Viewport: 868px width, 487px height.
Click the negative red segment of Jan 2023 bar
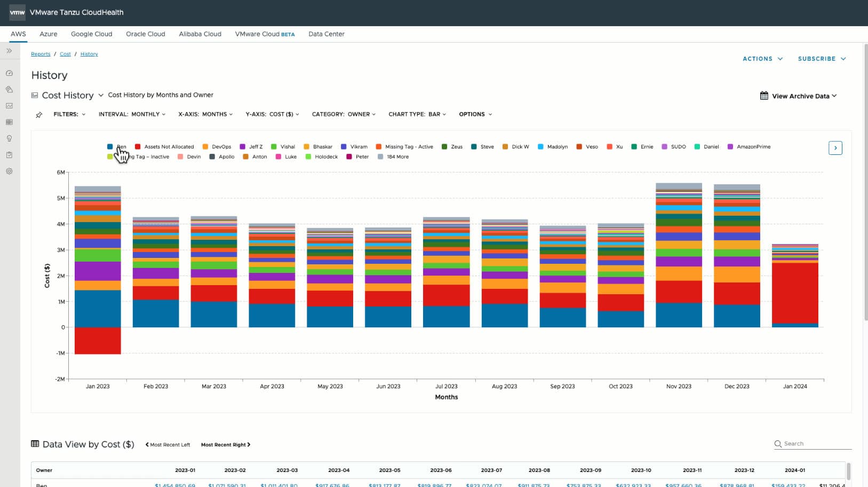(x=98, y=341)
